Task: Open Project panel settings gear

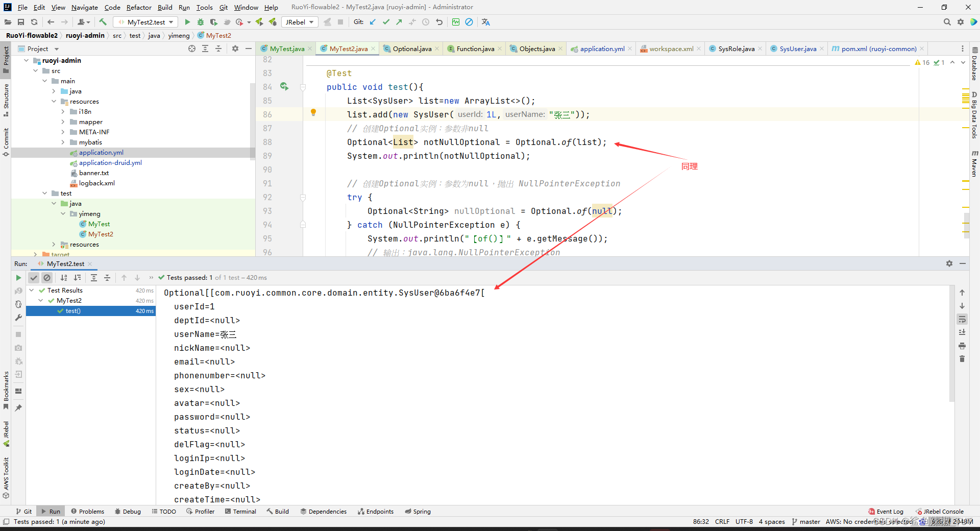Action: tap(235, 49)
